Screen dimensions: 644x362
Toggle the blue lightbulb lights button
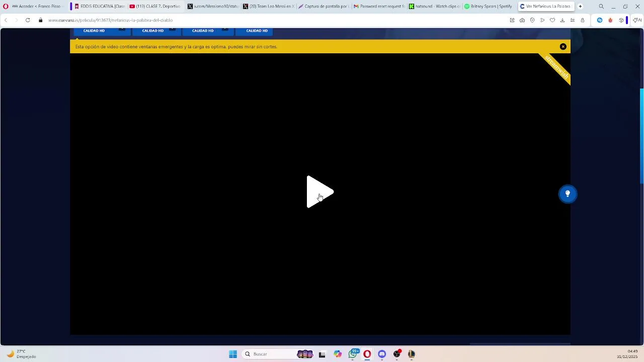point(568,194)
